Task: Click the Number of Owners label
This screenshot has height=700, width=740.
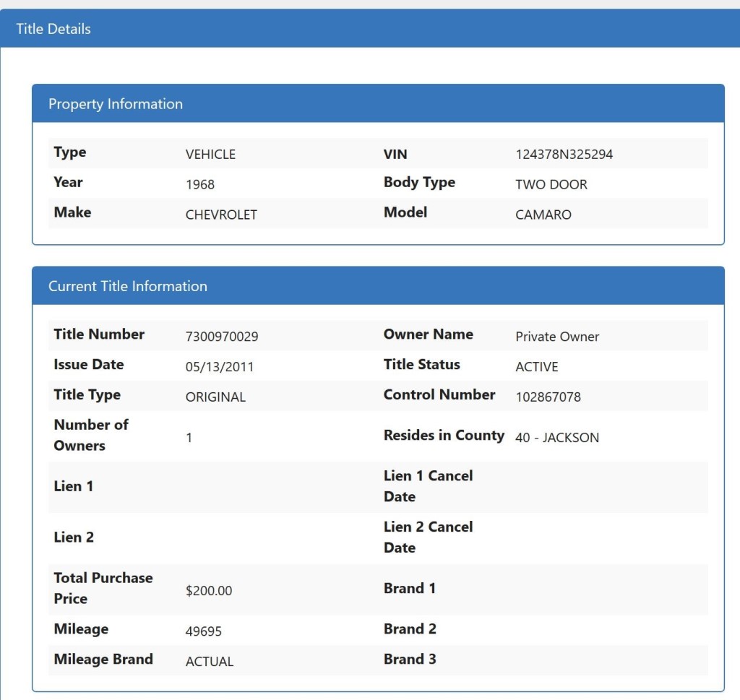Action: 91,435
